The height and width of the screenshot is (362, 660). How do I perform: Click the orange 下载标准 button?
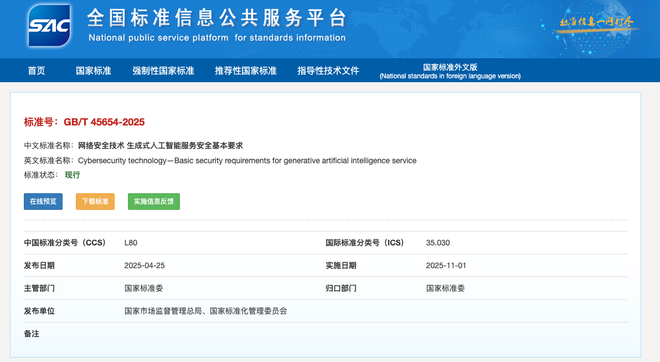click(x=95, y=201)
